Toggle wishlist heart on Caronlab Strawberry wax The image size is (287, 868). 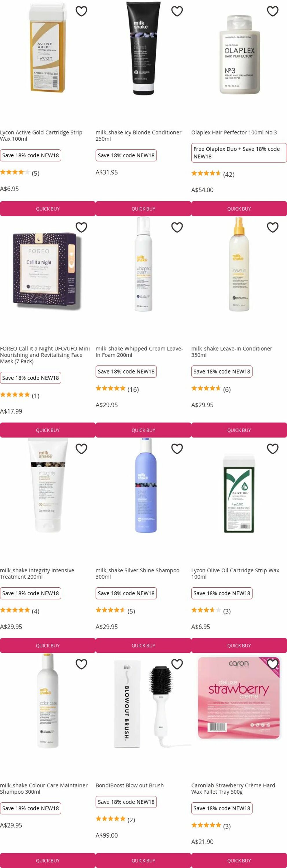(x=273, y=664)
